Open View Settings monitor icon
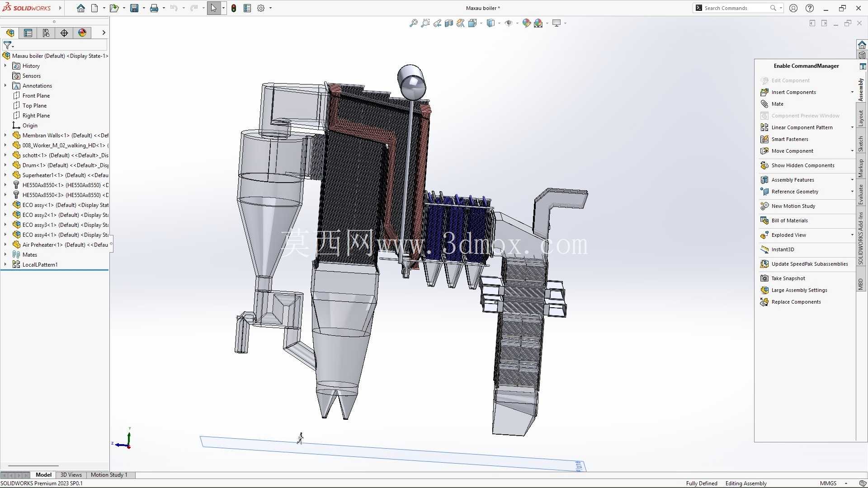868x488 pixels. (x=557, y=23)
